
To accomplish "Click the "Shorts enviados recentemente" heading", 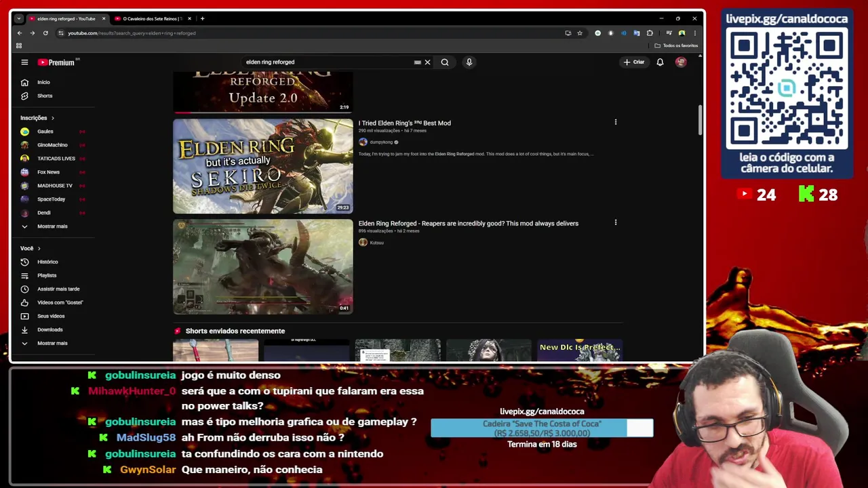I will (235, 331).
